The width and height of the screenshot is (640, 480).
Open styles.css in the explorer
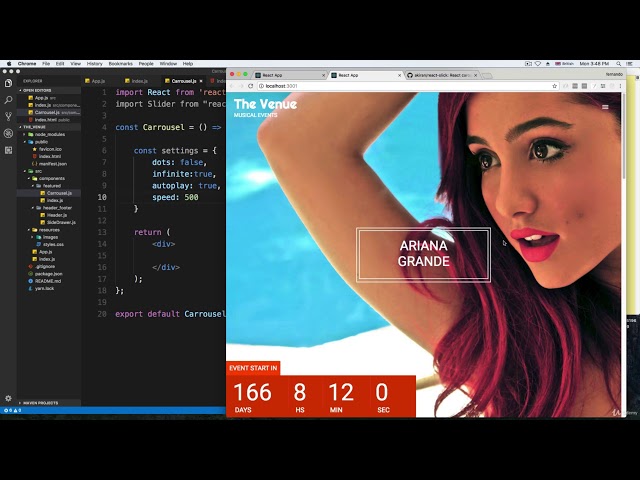pyautogui.click(x=52, y=244)
